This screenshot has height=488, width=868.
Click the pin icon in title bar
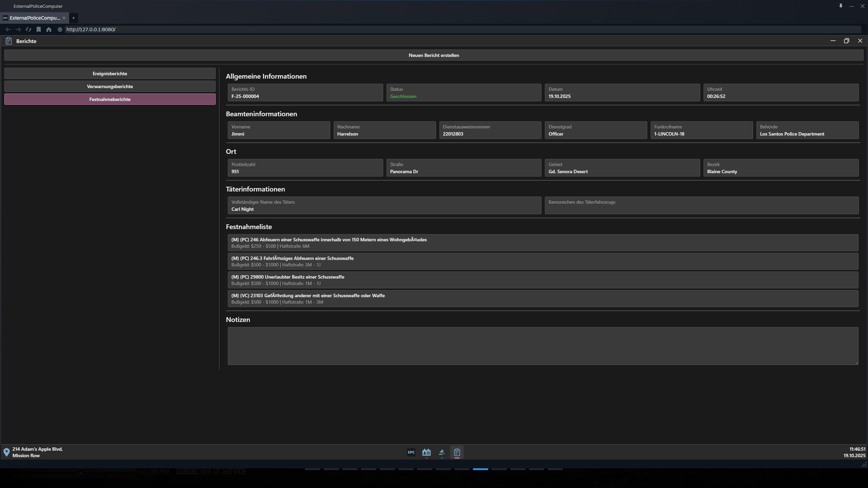click(x=841, y=6)
